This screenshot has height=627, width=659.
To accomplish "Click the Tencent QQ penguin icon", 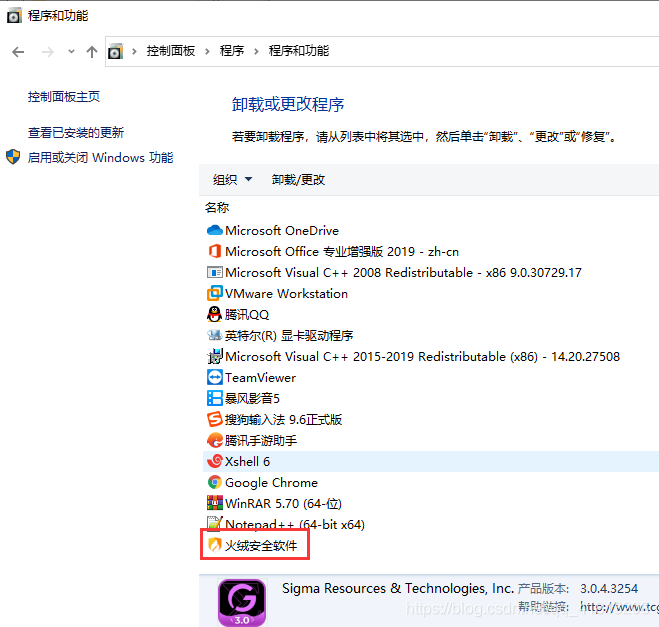I will (x=215, y=314).
